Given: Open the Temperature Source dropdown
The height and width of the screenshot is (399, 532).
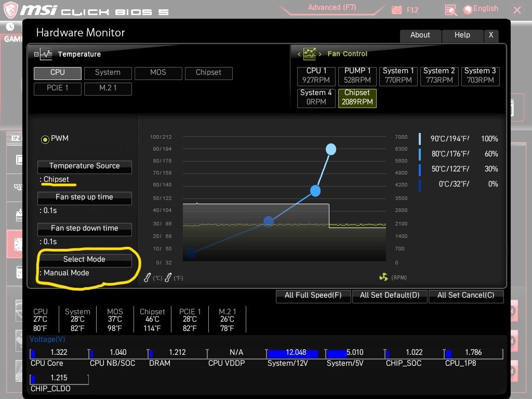Looking at the screenshot, I should [x=84, y=166].
